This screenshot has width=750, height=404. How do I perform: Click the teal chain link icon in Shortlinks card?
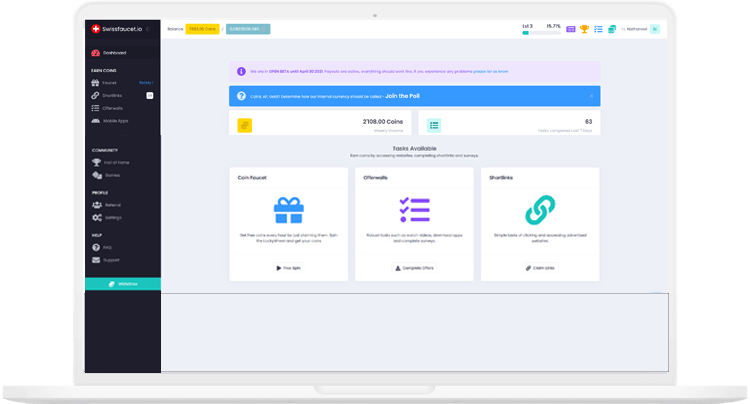coord(540,210)
